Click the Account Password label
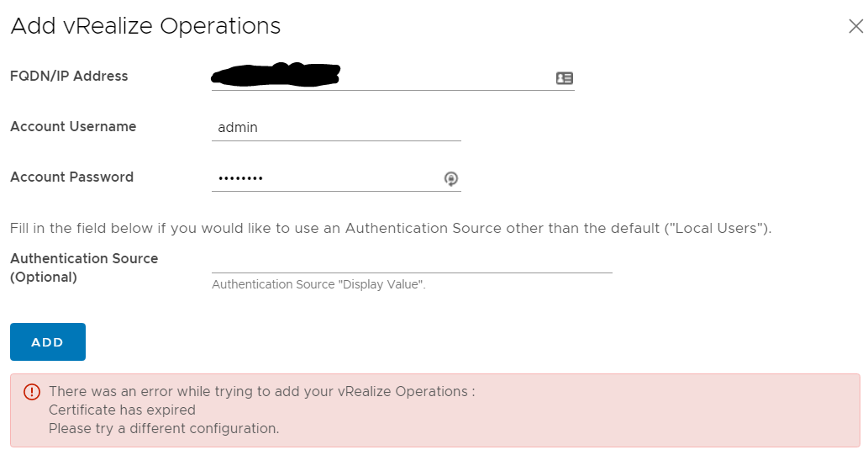This screenshot has height=455, width=868. [x=72, y=177]
